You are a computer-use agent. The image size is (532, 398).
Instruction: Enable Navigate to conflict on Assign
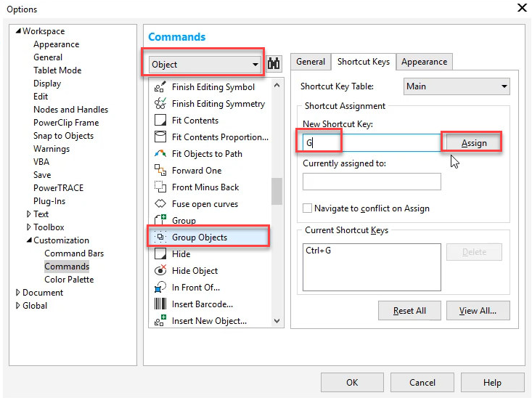308,208
